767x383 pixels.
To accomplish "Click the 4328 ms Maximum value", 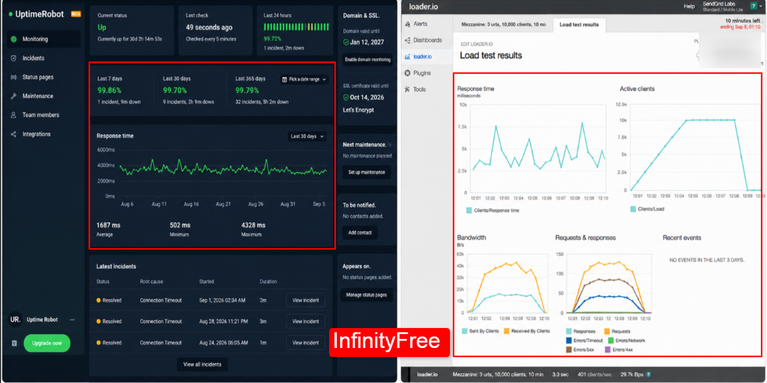I will click(x=253, y=225).
